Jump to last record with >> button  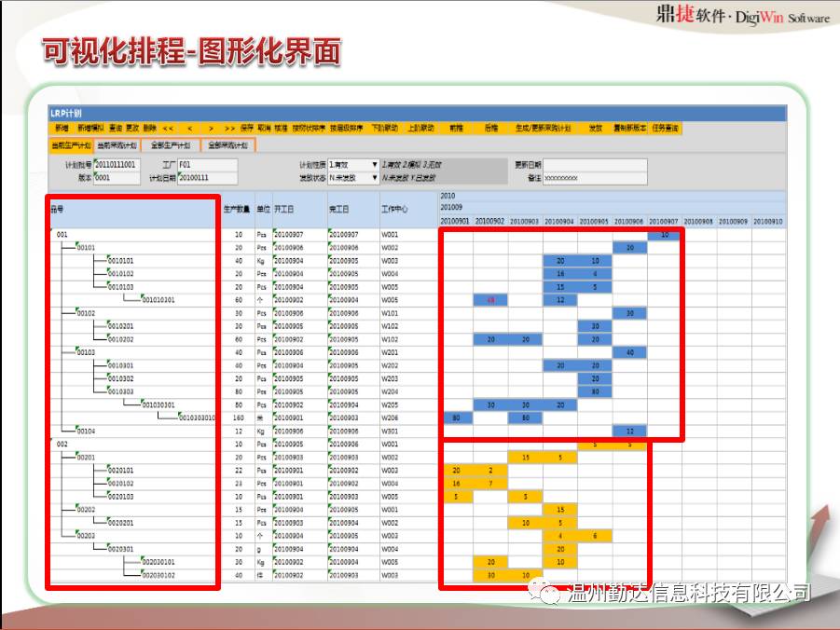(x=229, y=128)
